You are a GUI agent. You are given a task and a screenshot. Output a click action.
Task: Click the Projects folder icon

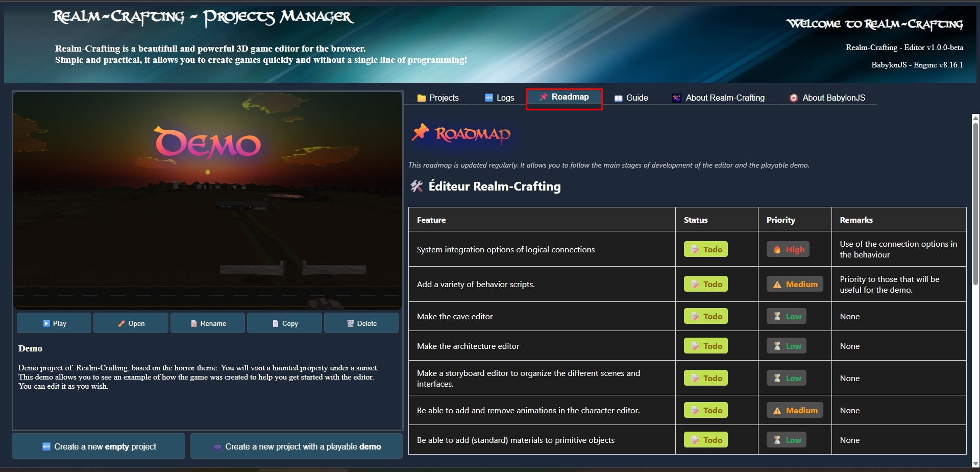(422, 98)
